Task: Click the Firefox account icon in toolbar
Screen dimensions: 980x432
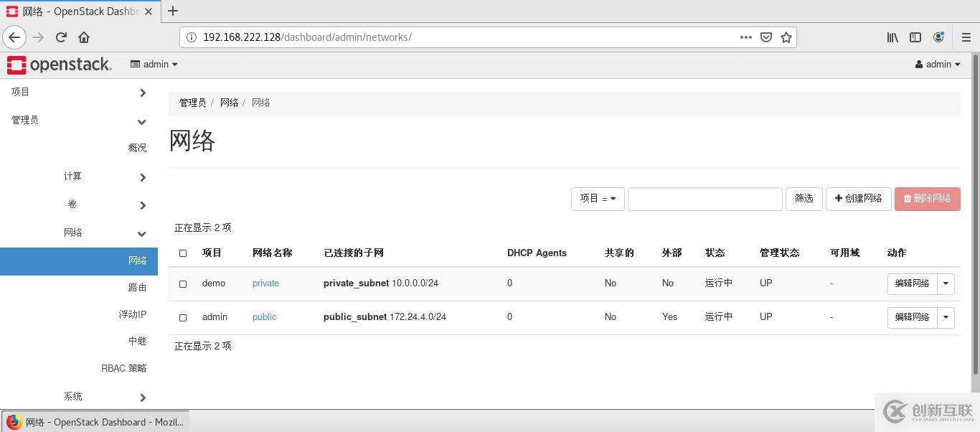Action: coord(938,37)
